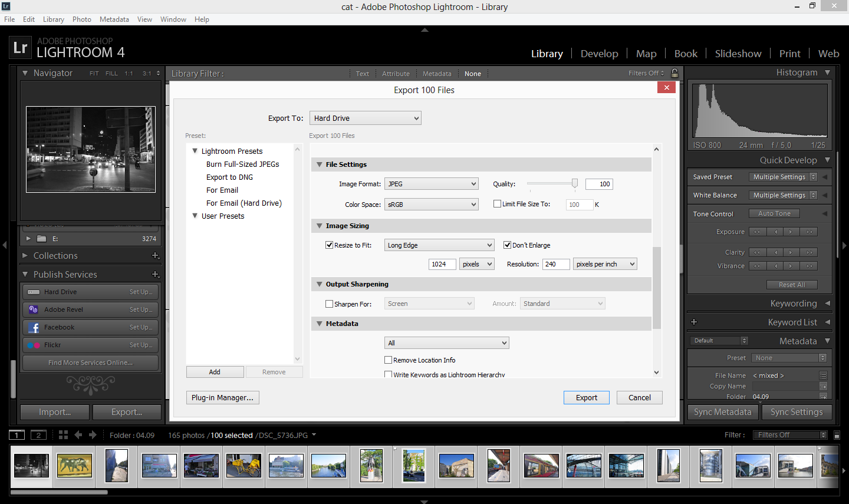Open pixels unit dropdown

(477, 264)
